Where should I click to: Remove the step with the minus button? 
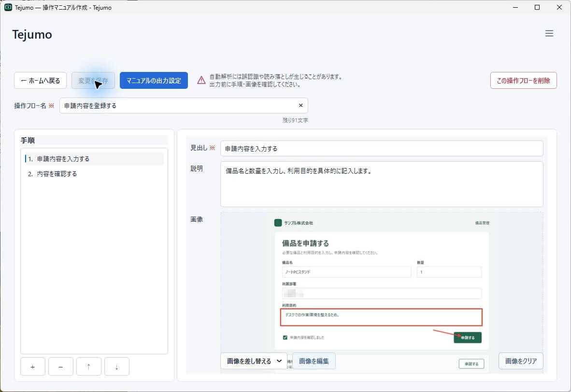pyautogui.click(x=61, y=366)
